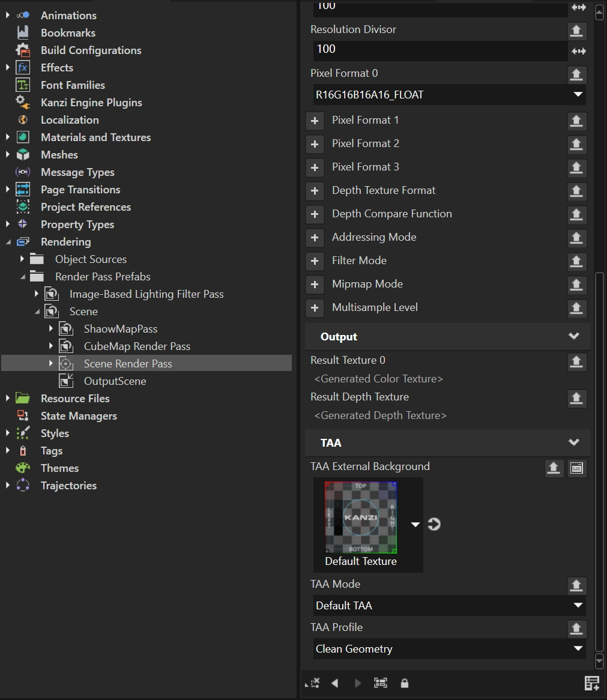
Task: Click the focus/frame icon in the bottom toolbar
Action: coord(381,683)
